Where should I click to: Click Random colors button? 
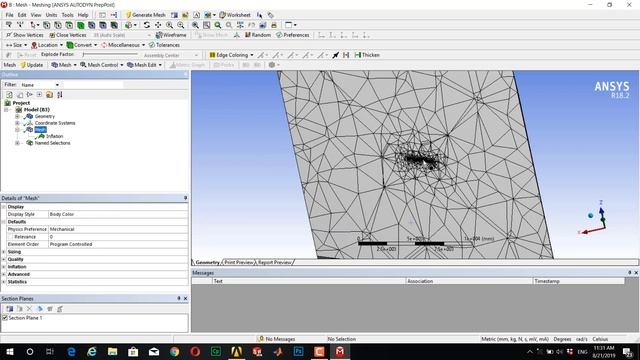tap(258, 35)
